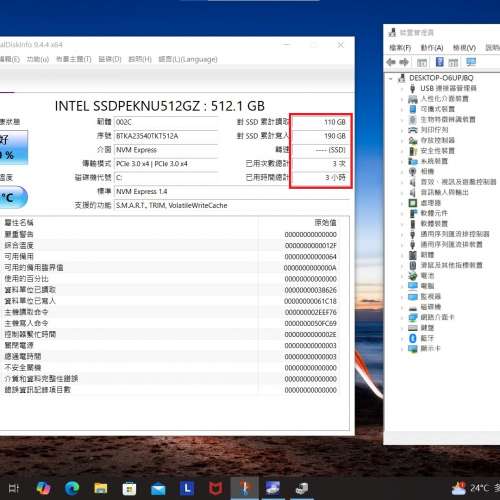This screenshot has height=500, width=500.
Task: Select 滑鼠及其他指標裝置 in device tree
Action: pos(451,265)
